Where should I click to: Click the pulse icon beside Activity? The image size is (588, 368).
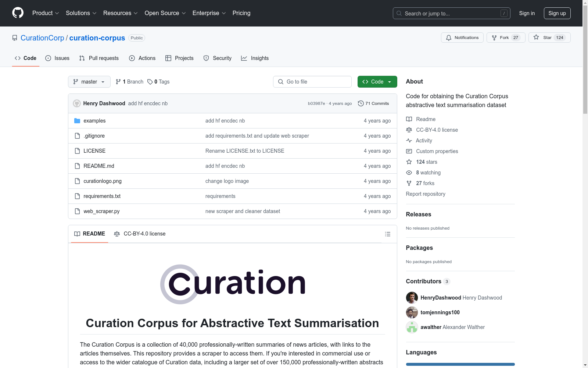(x=409, y=141)
